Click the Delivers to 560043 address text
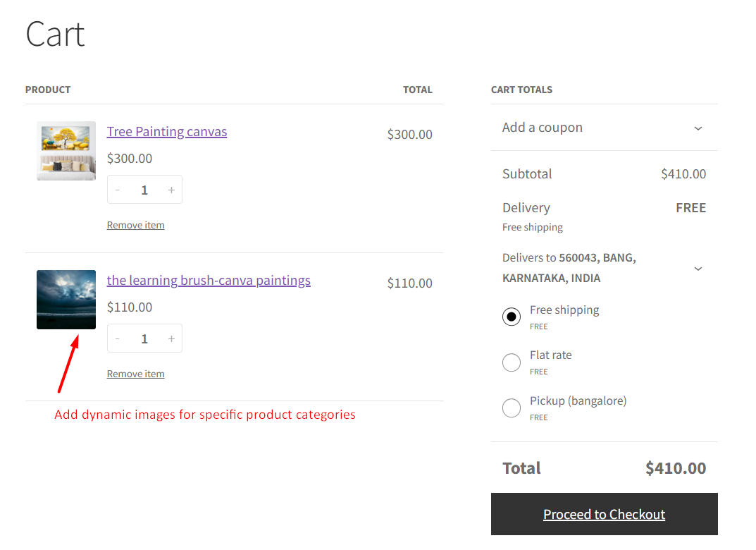 tap(569, 268)
